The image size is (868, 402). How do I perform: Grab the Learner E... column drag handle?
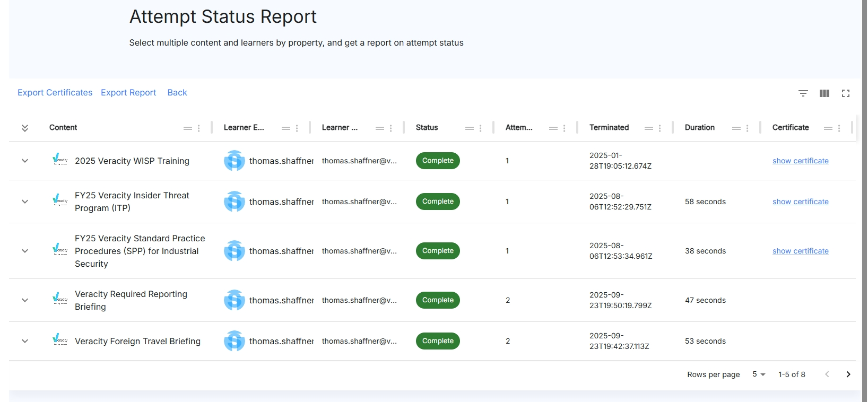(x=286, y=128)
